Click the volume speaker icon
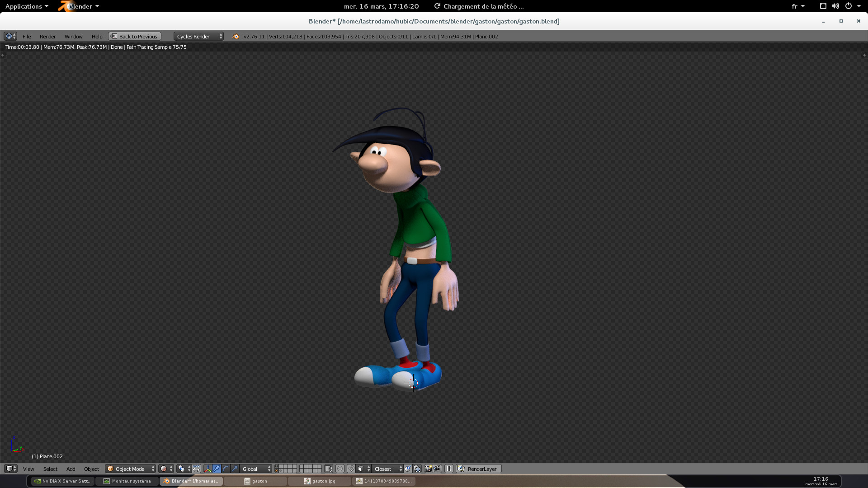 coord(835,6)
